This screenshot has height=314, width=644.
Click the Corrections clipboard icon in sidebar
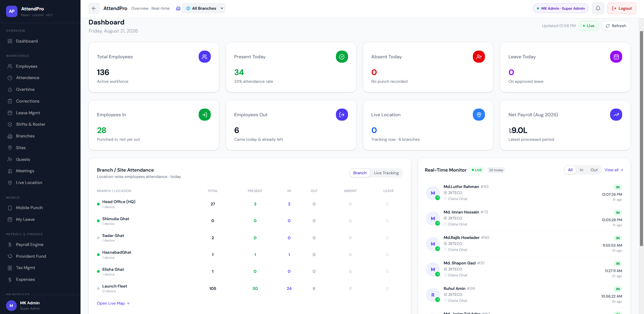pyautogui.click(x=10, y=101)
